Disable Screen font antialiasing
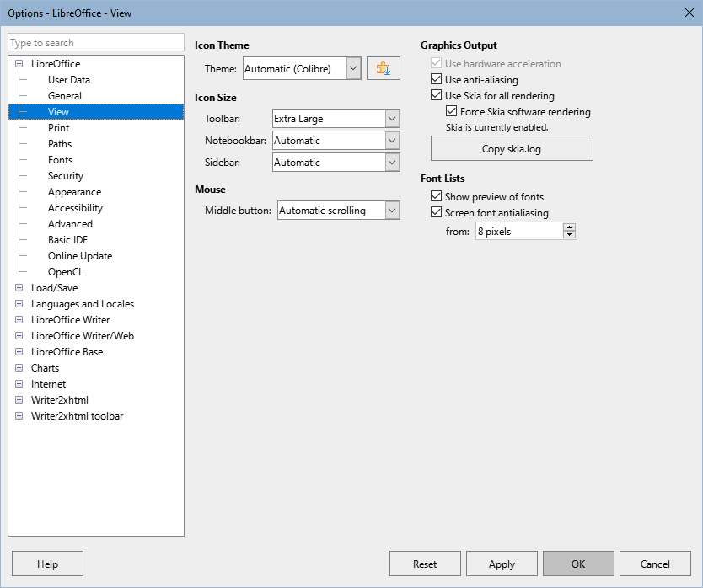703x588 pixels. (x=436, y=212)
